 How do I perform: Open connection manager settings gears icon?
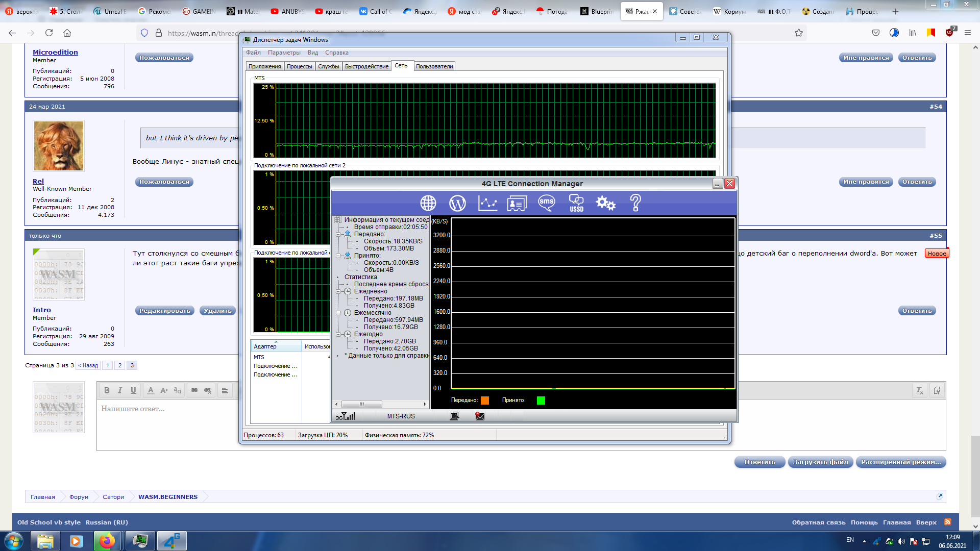coord(605,203)
